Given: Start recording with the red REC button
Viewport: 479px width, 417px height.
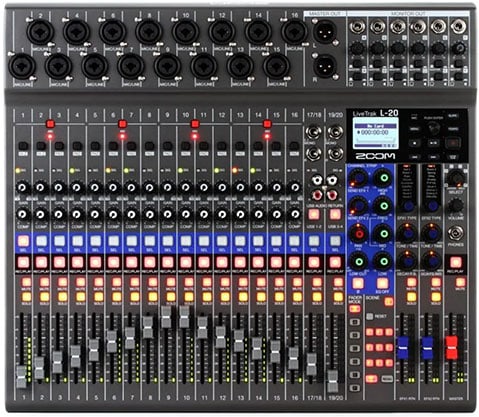Looking at the screenshot, I should point(453,143).
